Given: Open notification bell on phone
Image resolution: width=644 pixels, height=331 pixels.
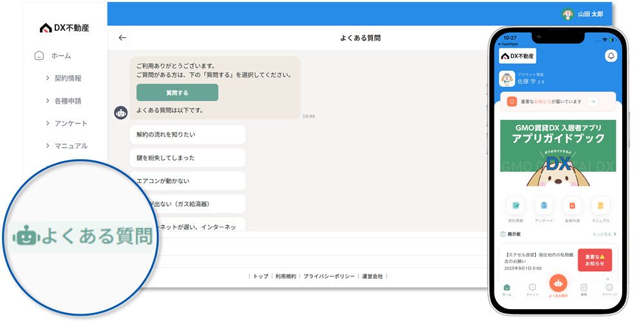Looking at the screenshot, I should coord(611,56).
